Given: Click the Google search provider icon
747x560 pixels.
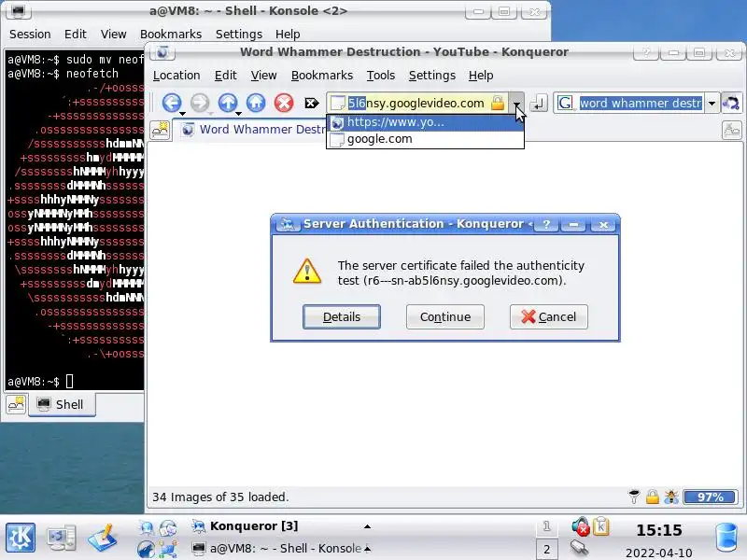Looking at the screenshot, I should coord(565,103).
